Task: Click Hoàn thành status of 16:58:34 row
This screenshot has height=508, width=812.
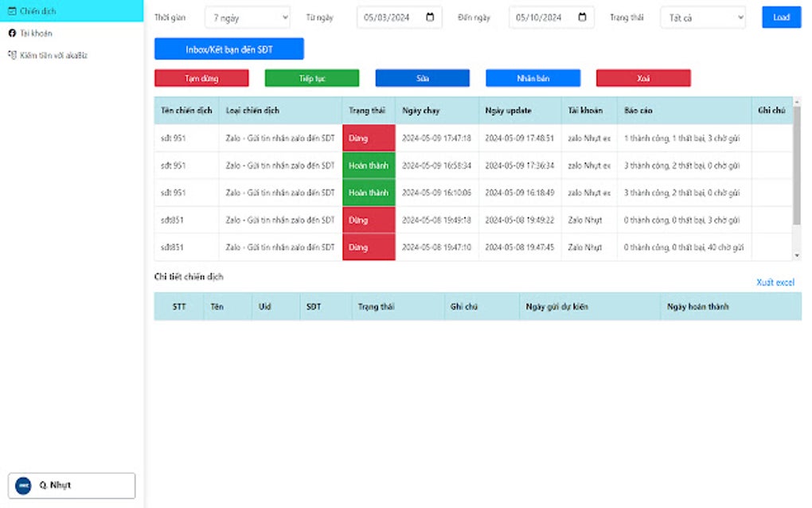Action: point(369,166)
